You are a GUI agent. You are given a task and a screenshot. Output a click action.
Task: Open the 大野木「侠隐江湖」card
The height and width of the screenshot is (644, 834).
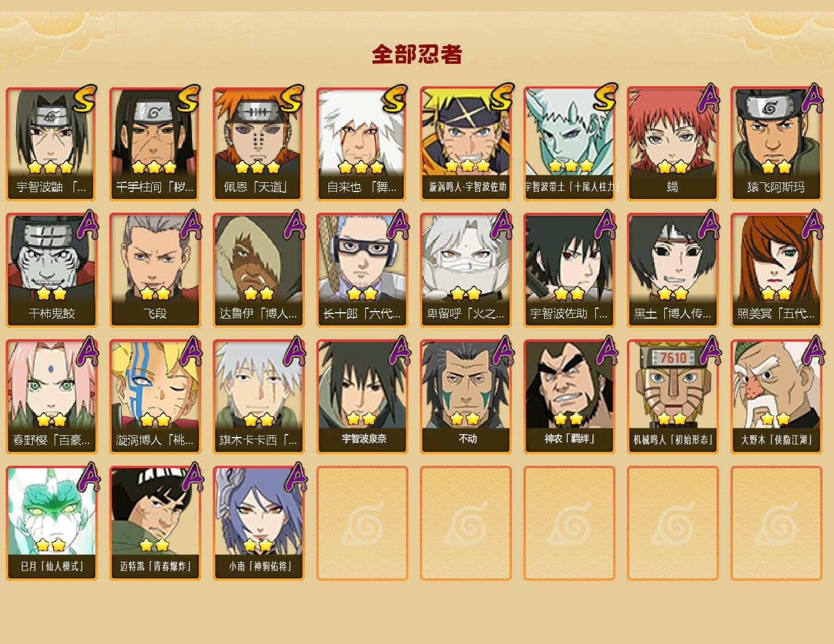[x=776, y=397]
